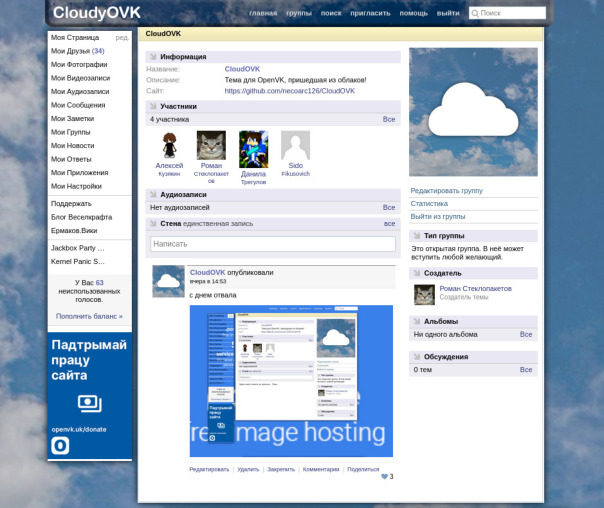Viewport: 604px width, 508px height.
Task: Collapse the Стена section arrow icon
Action: click(x=153, y=223)
